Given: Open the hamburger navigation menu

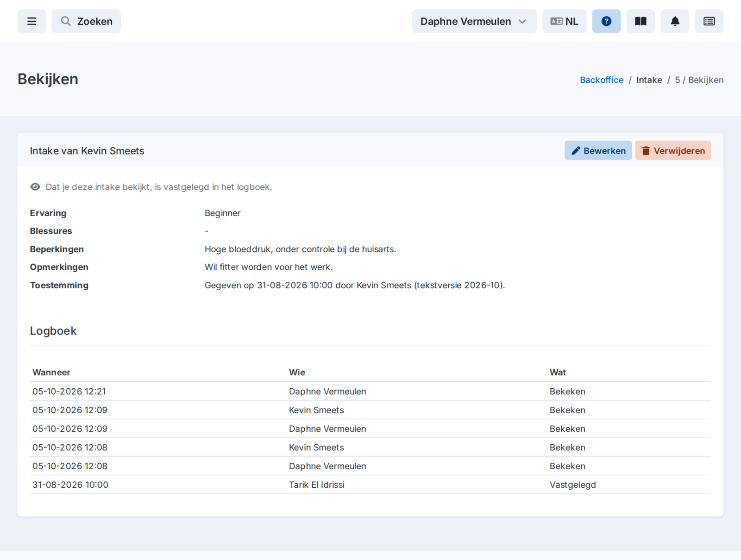Looking at the screenshot, I should [x=31, y=21].
